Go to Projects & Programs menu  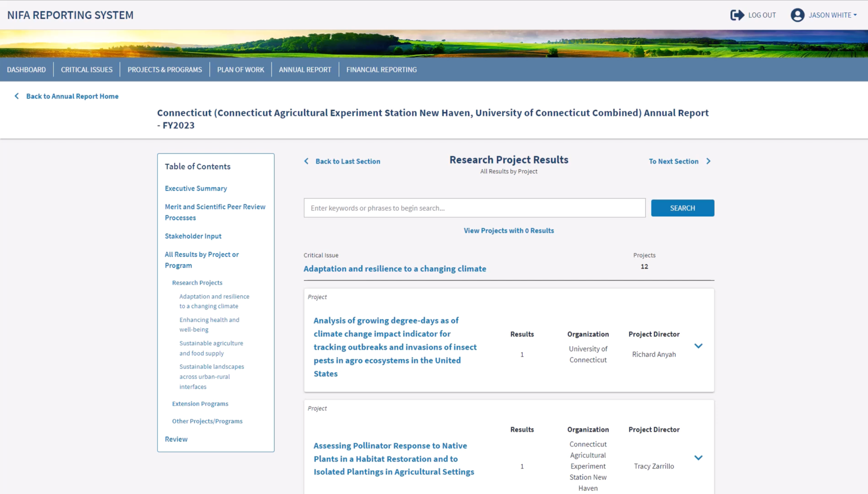click(x=165, y=70)
